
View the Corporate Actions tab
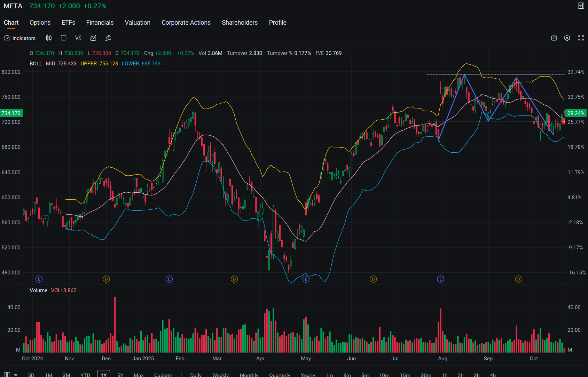click(x=186, y=23)
